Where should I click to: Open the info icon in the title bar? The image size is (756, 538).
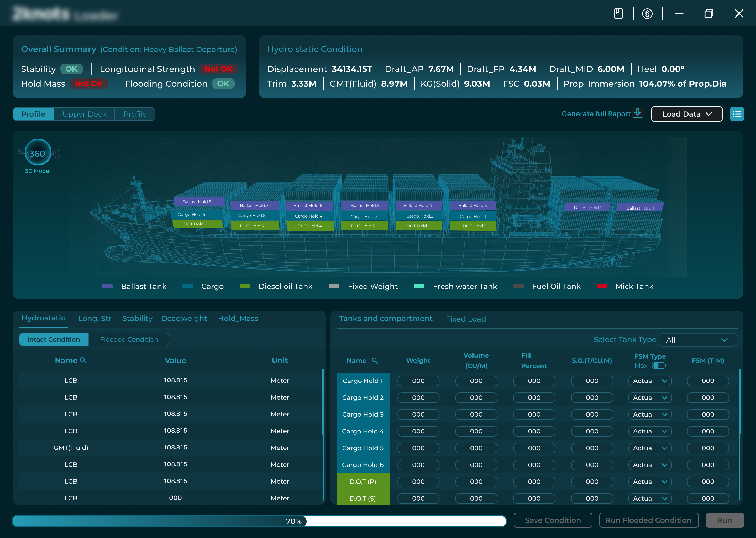coord(647,14)
